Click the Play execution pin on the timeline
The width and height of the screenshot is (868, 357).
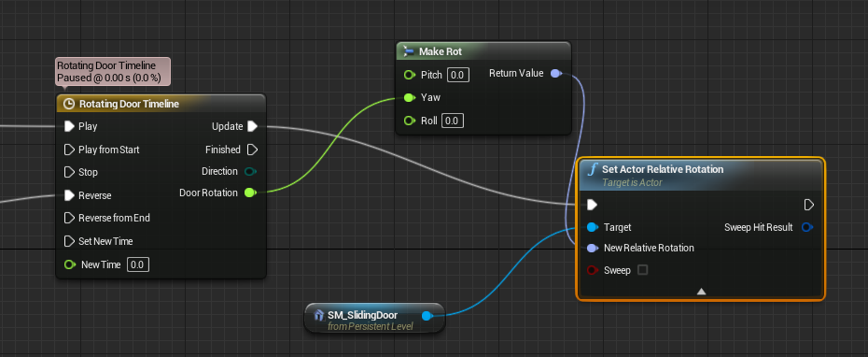69,126
